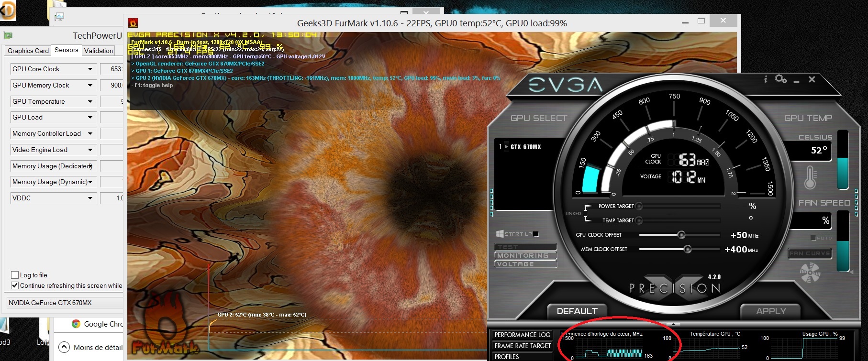Click the FurMark flame icon in title bar
868x361 pixels.
pos(134,23)
